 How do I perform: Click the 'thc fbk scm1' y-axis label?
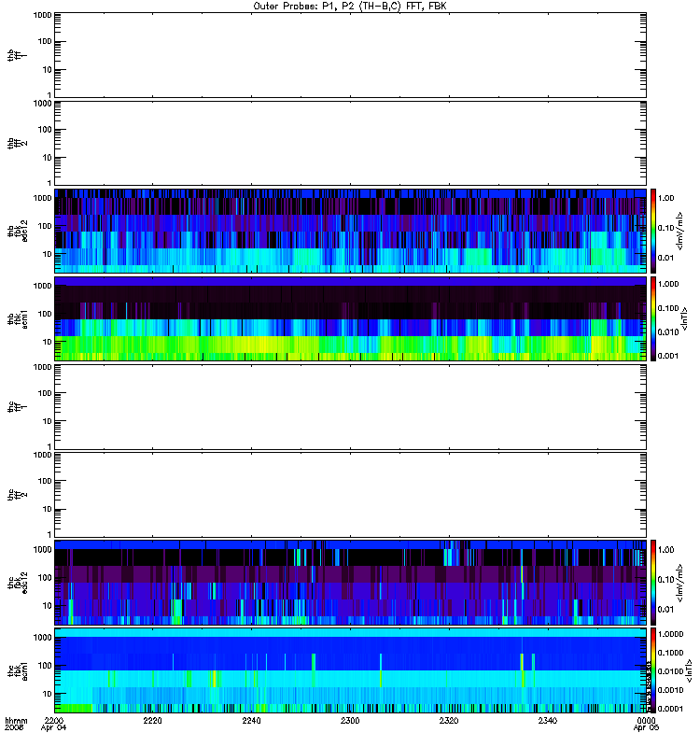(x=18, y=670)
